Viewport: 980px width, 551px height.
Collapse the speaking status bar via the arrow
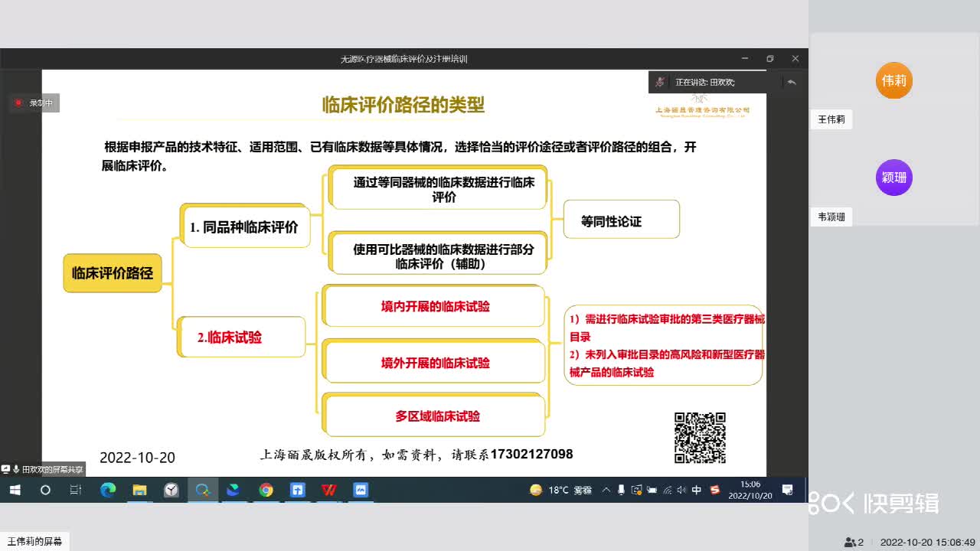[x=792, y=82]
